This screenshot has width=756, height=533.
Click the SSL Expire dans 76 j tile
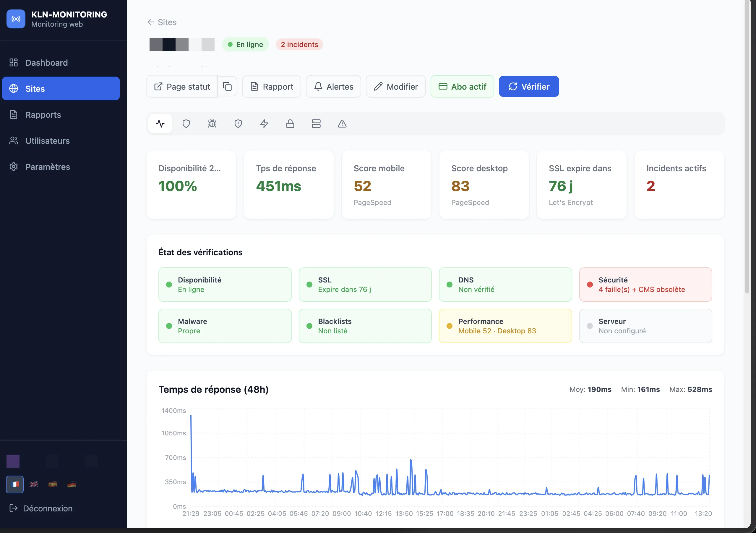365,285
